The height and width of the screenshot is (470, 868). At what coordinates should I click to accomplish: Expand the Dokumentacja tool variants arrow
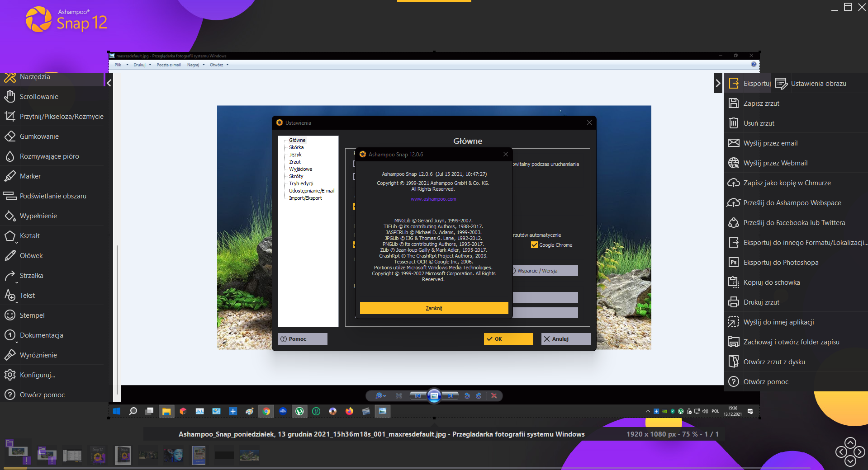17,342
